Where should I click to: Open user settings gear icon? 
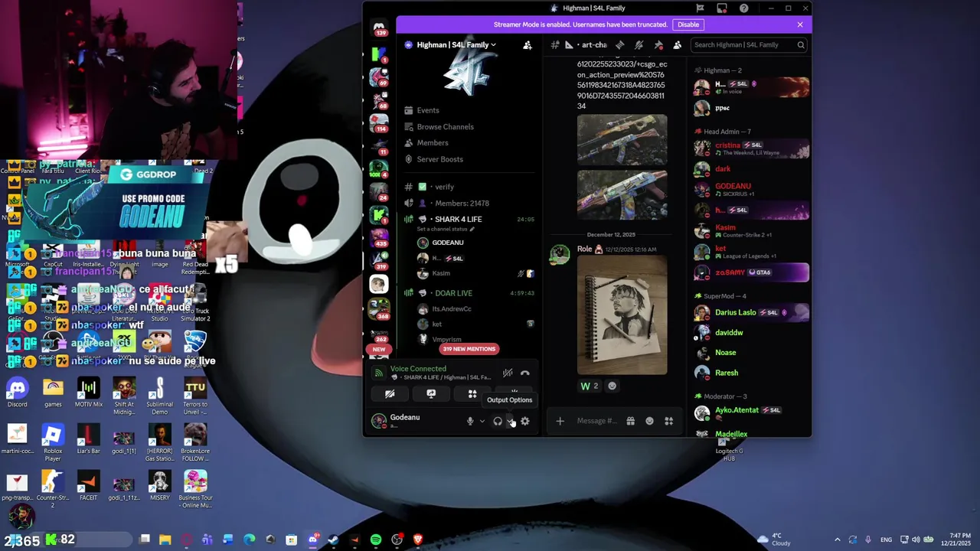(525, 421)
